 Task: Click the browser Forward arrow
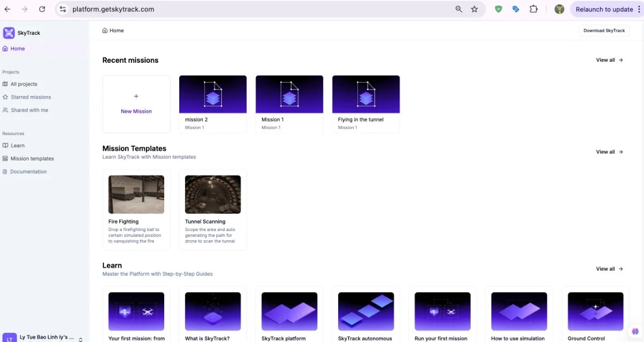tap(25, 9)
